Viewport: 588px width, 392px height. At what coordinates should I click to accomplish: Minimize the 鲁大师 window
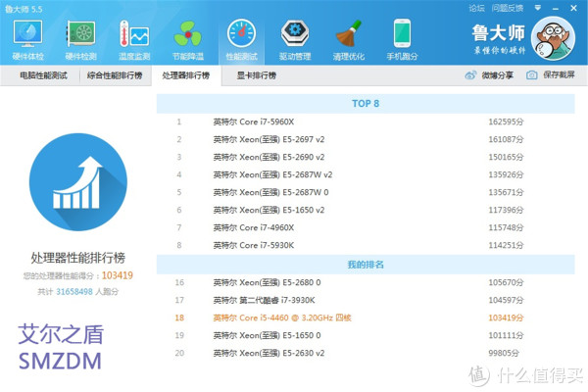(556, 8)
